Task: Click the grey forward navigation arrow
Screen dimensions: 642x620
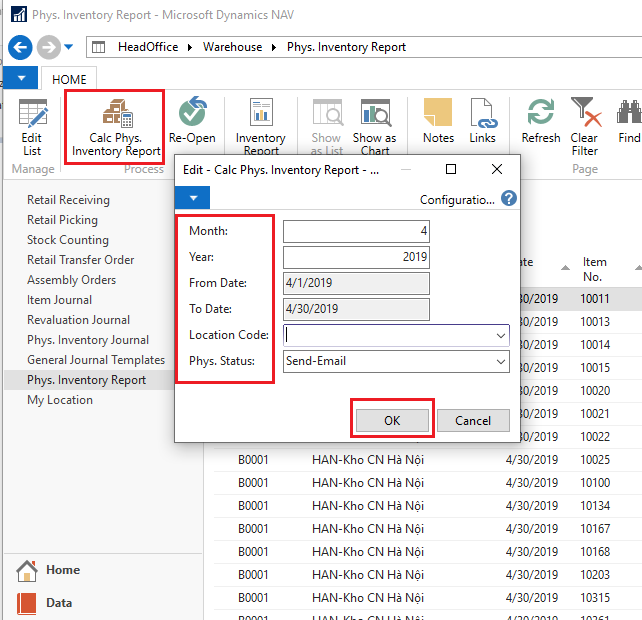Action: point(49,48)
